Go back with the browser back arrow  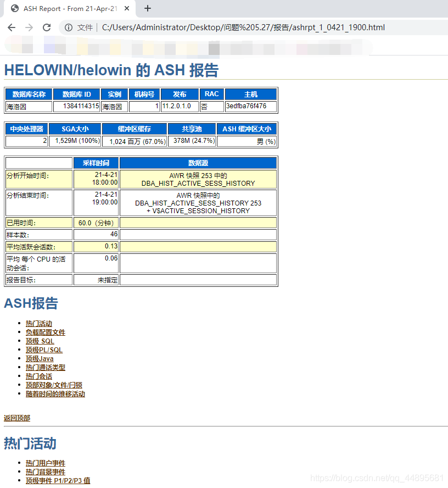point(12,27)
